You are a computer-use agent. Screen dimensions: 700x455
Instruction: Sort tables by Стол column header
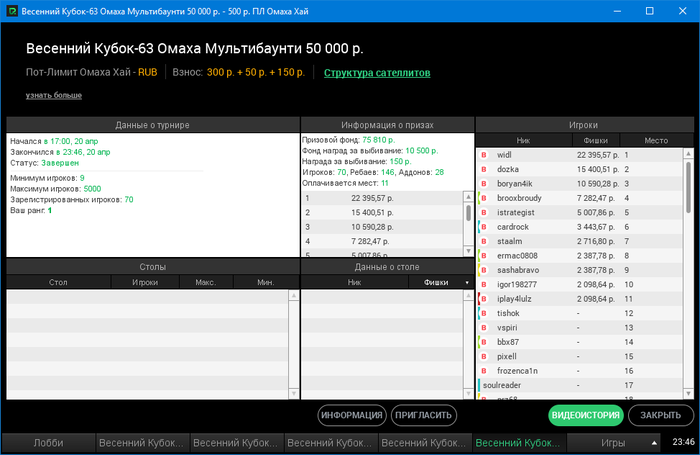click(x=58, y=282)
